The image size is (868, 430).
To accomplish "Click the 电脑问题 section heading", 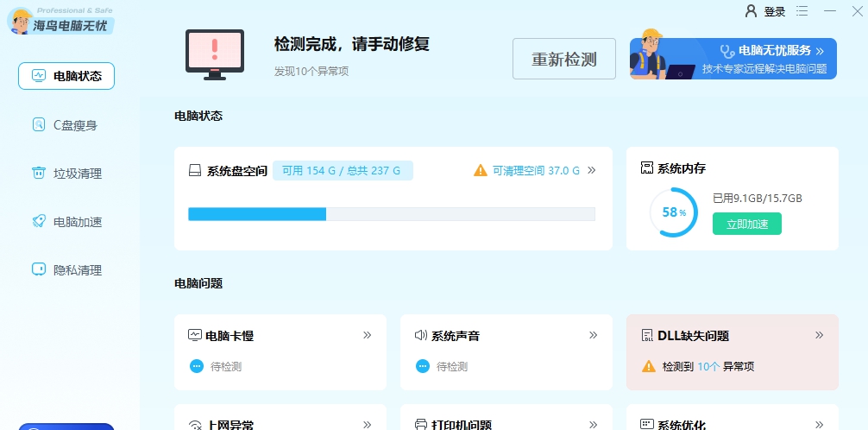I will tap(198, 284).
